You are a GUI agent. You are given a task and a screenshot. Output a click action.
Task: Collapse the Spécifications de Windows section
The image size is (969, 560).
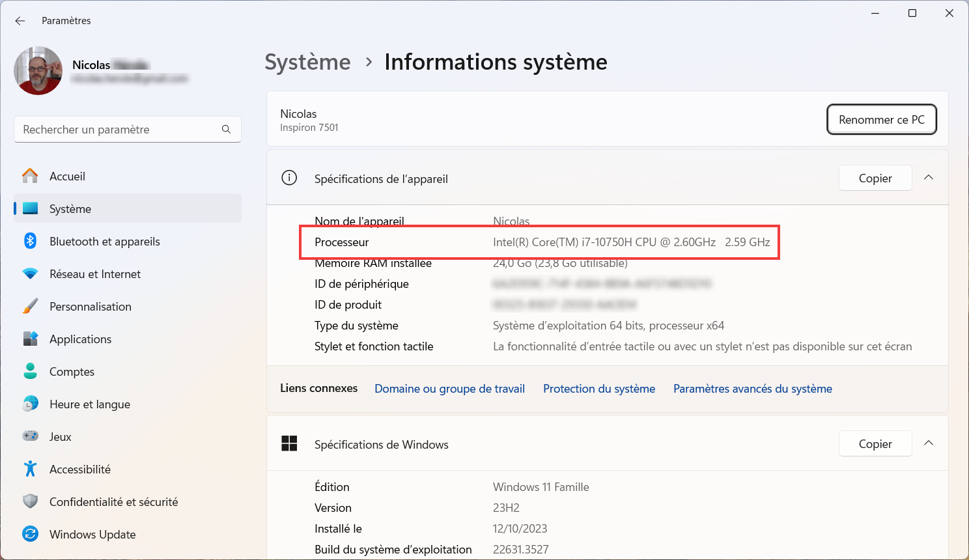pos(929,443)
